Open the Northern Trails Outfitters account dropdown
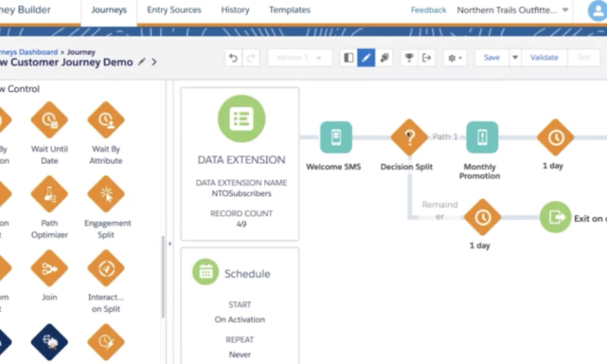The height and width of the screenshot is (364, 607). (513, 10)
